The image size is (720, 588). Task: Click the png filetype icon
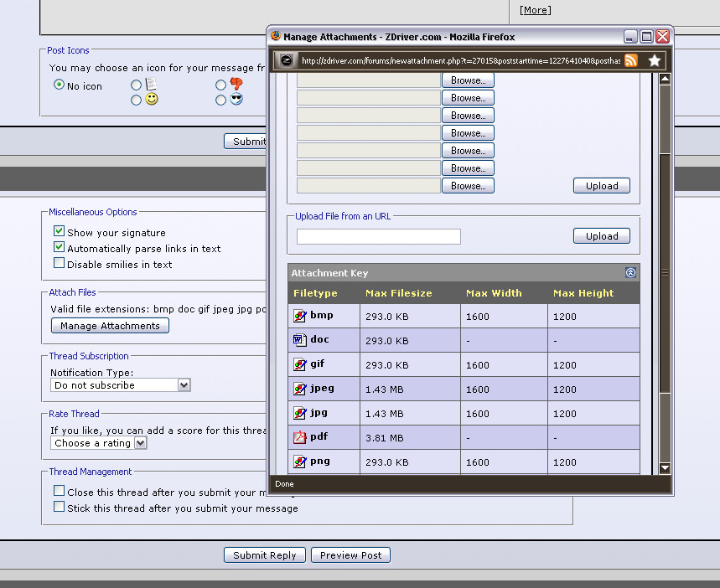tap(300, 462)
